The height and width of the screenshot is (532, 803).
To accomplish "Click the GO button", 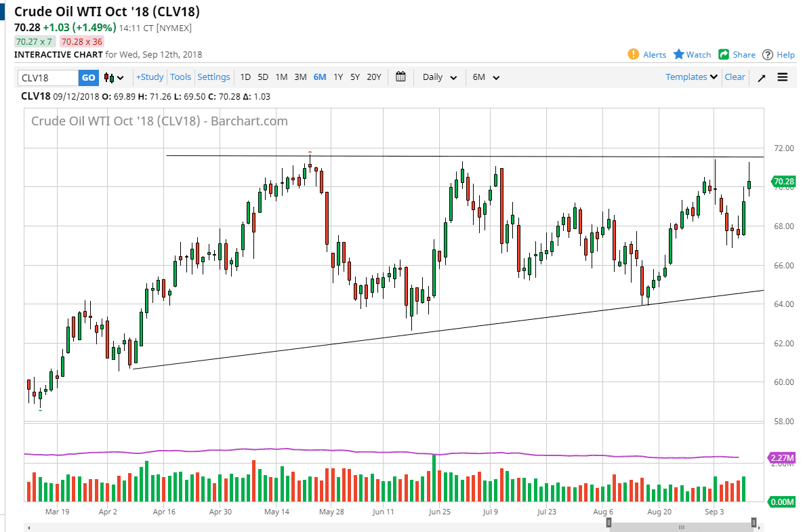I will (87, 77).
